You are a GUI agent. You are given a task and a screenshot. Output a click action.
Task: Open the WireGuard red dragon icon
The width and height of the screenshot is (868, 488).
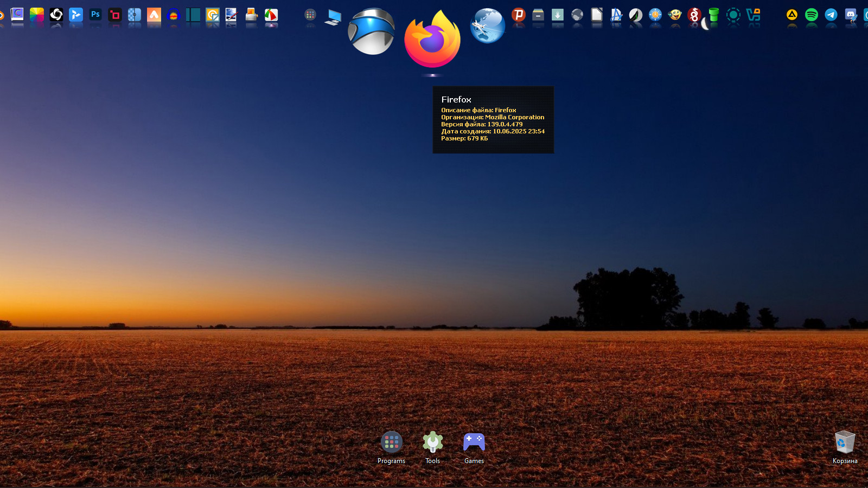coord(694,15)
